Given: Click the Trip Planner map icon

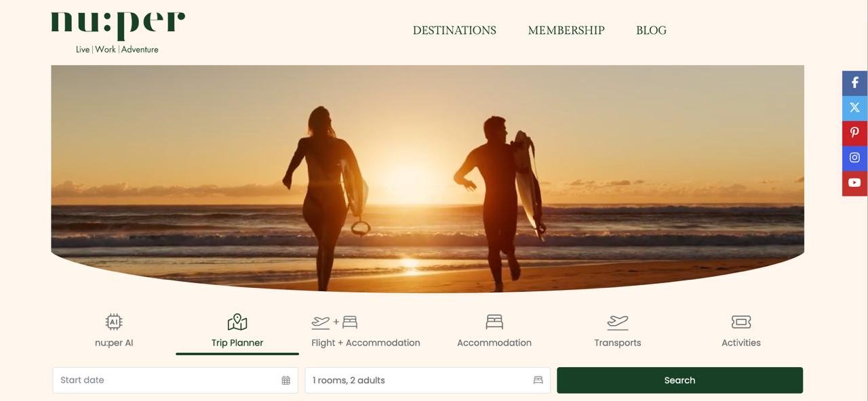Looking at the screenshot, I should 237,322.
